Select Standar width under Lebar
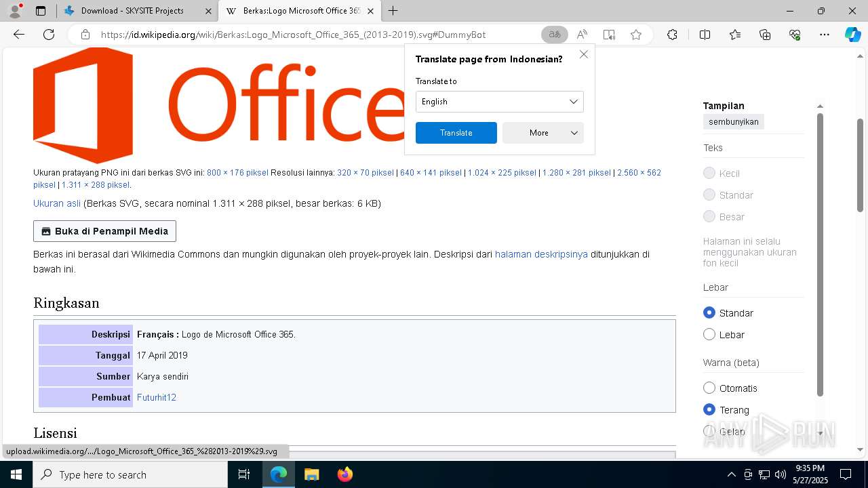Viewport: 868px width, 488px height. tap(709, 312)
